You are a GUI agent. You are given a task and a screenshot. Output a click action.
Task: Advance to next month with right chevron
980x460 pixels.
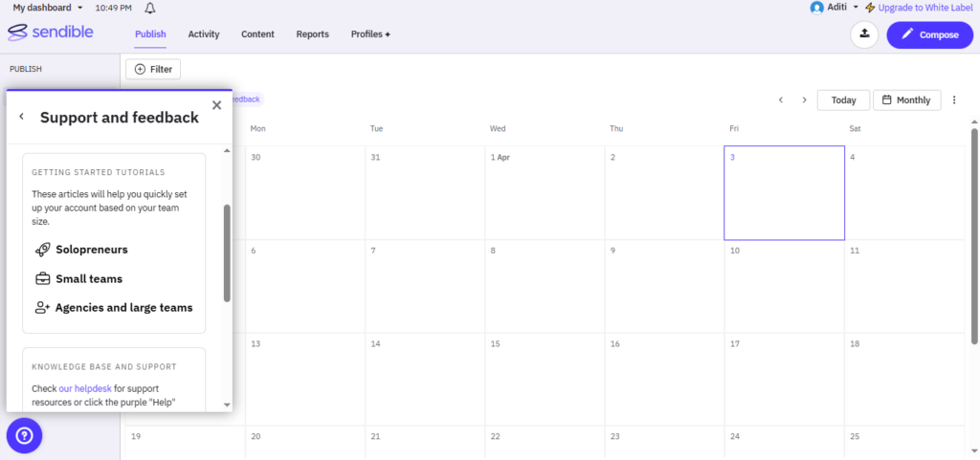[804, 100]
